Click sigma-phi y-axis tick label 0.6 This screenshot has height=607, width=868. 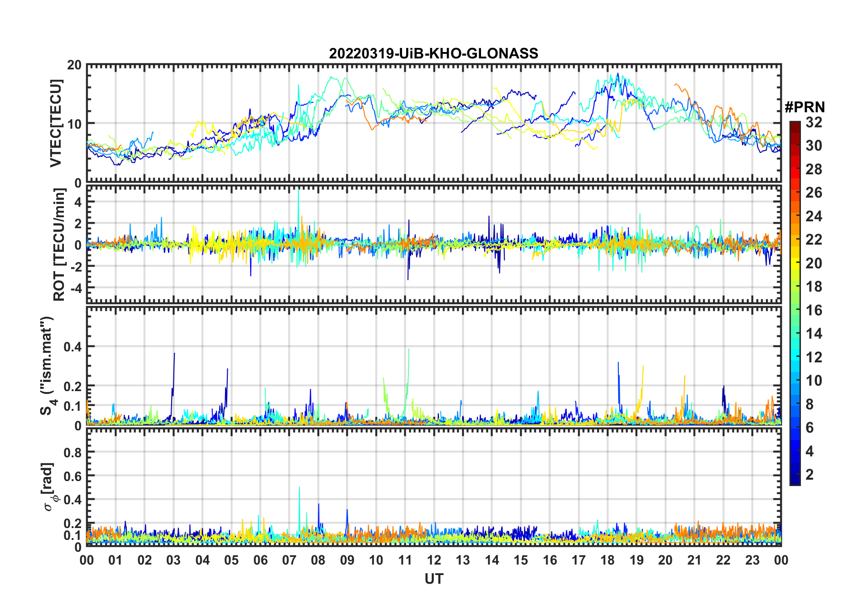[73, 476]
